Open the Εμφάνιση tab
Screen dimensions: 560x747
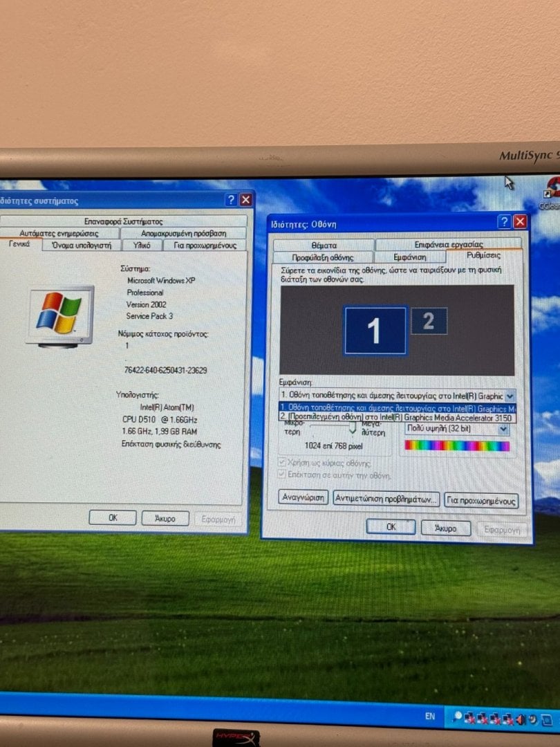tap(409, 257)
